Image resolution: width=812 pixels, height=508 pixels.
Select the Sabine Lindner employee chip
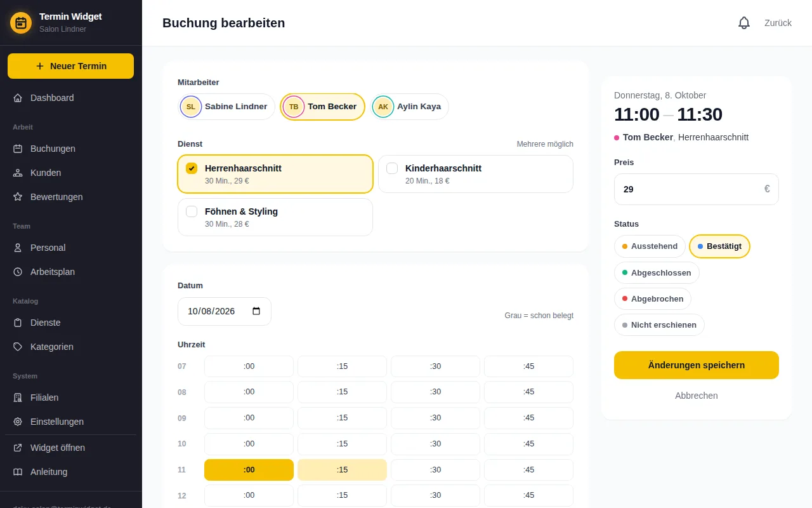coord(226,107)
